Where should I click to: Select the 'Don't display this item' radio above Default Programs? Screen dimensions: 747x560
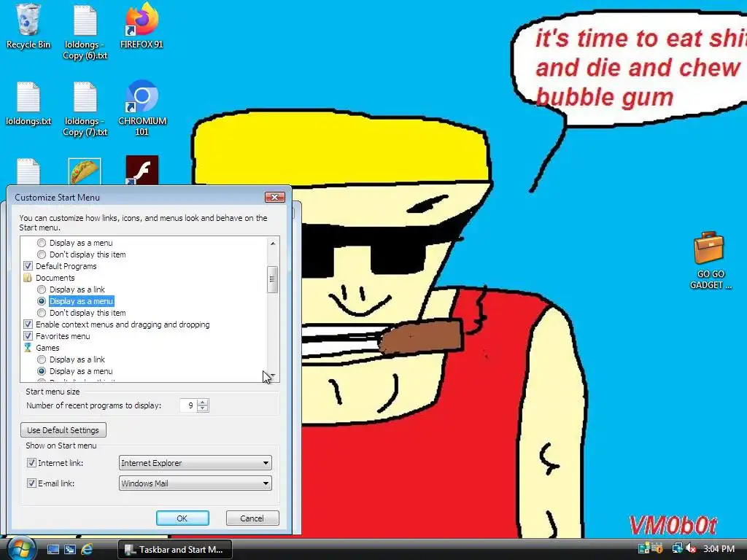pyautogui.click(x=42, y=254)
